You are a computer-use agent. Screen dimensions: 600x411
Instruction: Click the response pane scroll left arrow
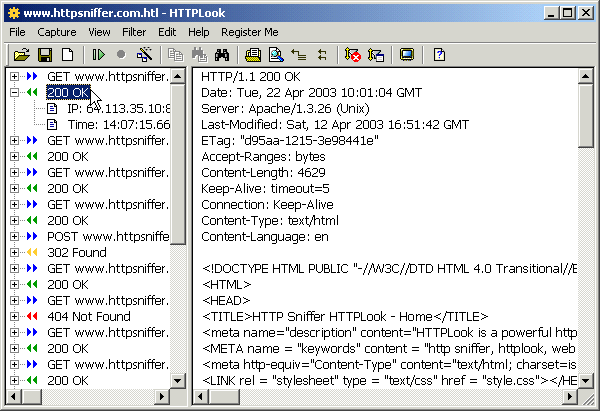[x=201, y=396]
